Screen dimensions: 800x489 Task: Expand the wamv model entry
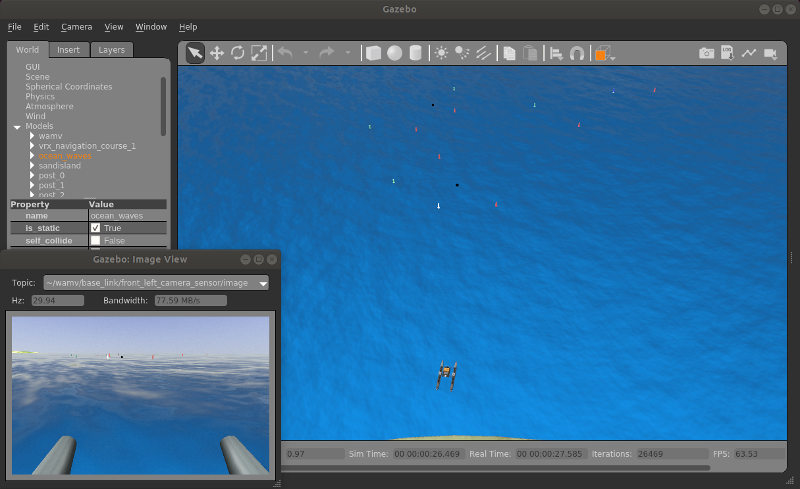tap(32, 136)
